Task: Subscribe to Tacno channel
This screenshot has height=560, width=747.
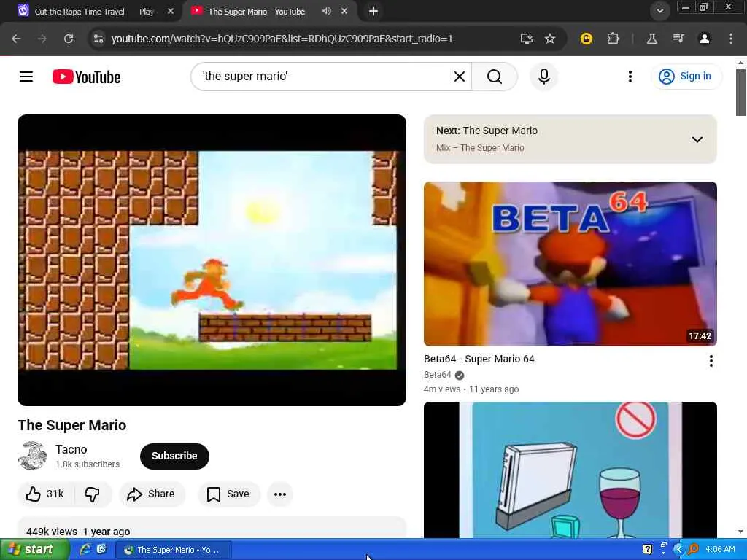Action: pos(174,456)
